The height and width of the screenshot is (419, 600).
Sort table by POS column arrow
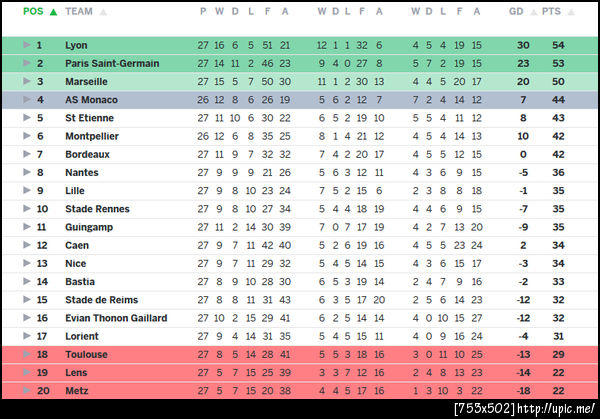53,11
